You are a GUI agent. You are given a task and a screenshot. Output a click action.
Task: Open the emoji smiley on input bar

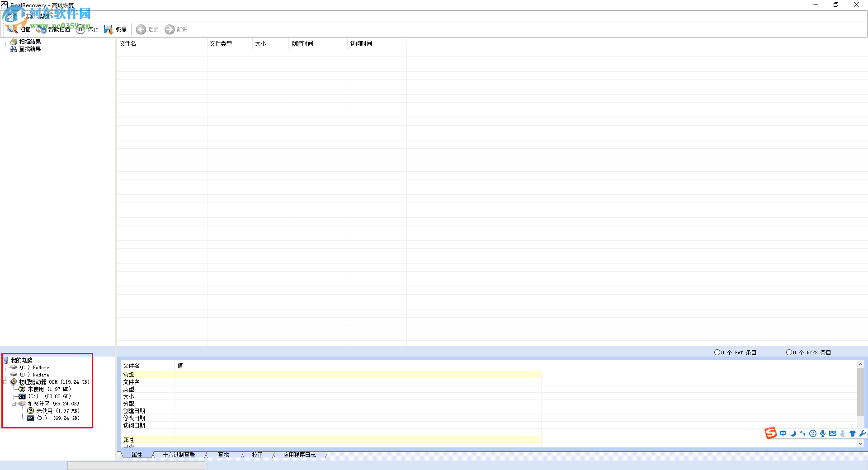pyautogui.click(x=813, y=433)
